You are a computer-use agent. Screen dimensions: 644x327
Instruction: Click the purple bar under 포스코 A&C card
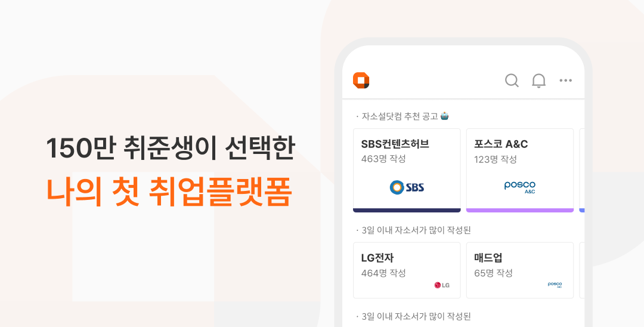[519, 210]
